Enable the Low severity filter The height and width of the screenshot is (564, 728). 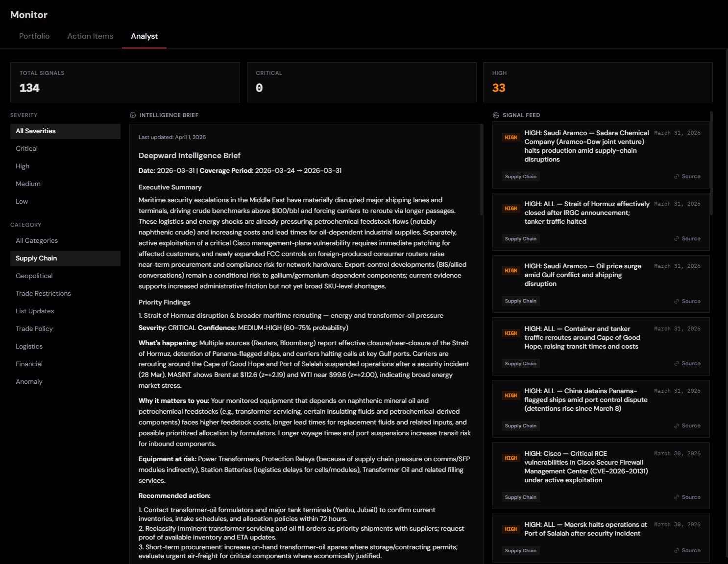pyautogui.click(x=22, y=201)
